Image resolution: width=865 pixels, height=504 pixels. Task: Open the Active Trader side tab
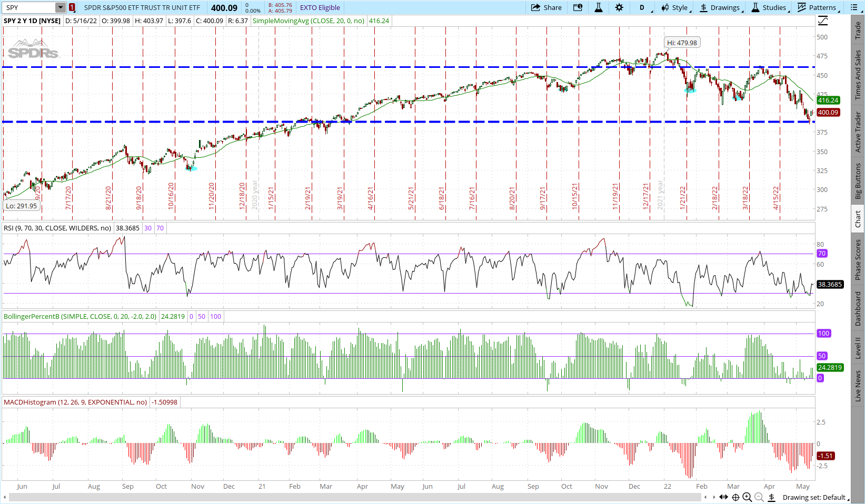pos(858,132)
